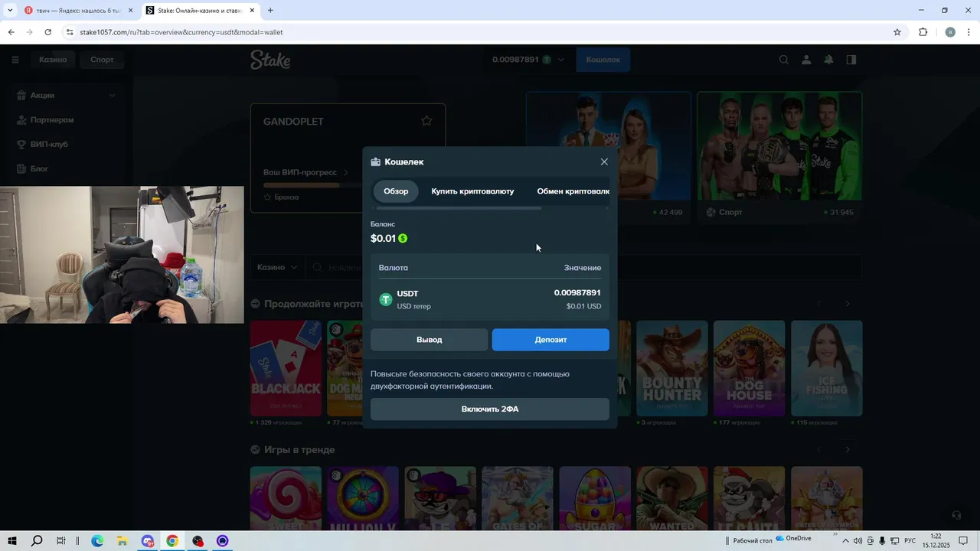The image size is (980, 551).
Task: Open the Stake hamburger menu
Action: (15, 60)
